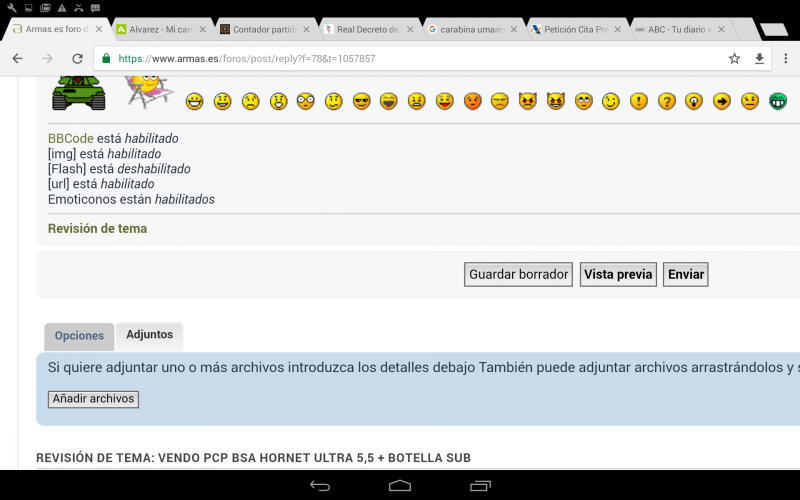This screenshot has height=500, width=800.
Task: Insert the green grinning emoticon
Action: point(777,101)
